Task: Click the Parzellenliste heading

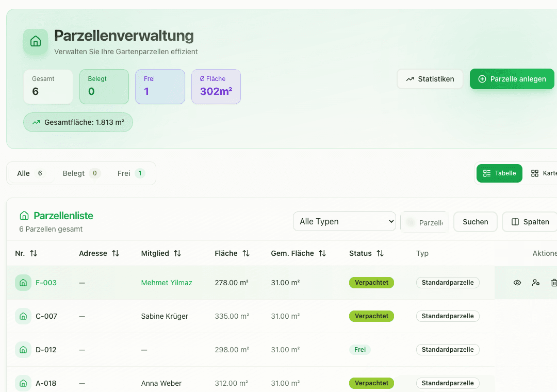Action: [63, 216]
